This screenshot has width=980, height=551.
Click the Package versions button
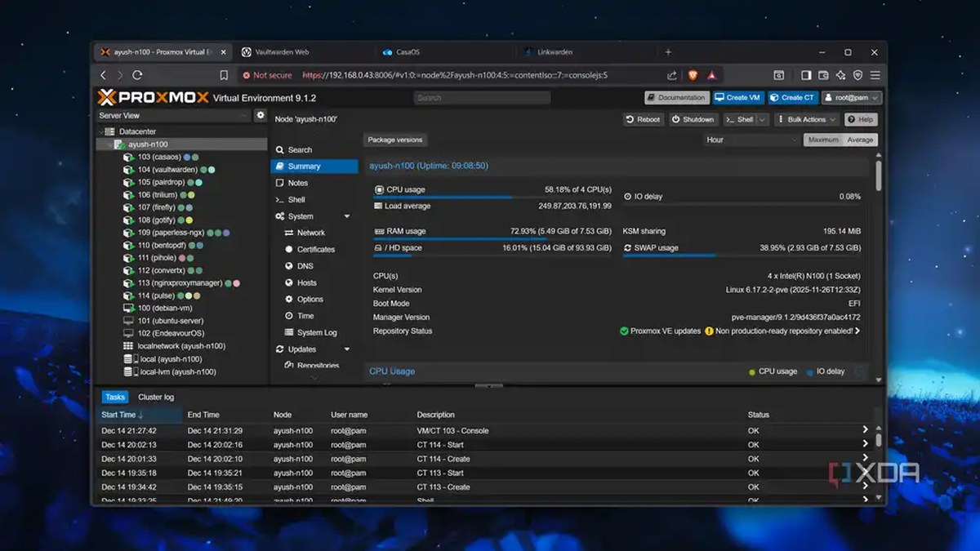pos(394,140)
